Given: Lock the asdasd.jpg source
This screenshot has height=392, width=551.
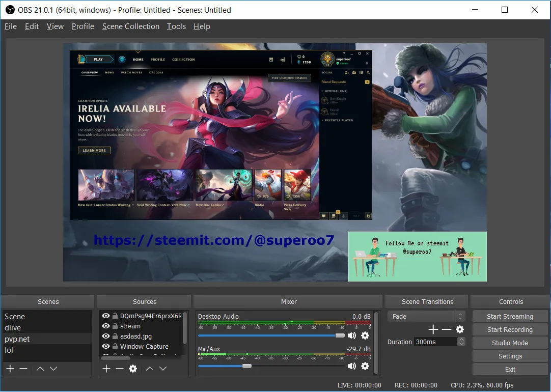Looking at the screenshot, I should tap(115, 336).
